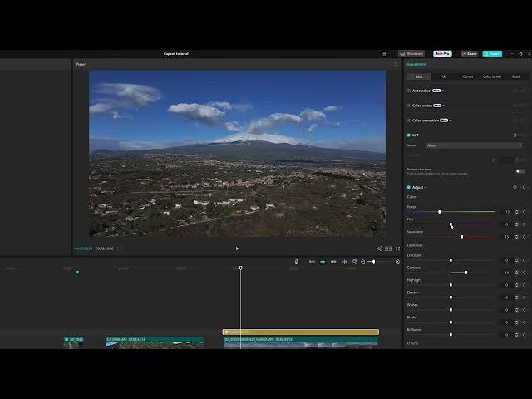Screen dimensions: 532x399
Task: Click the Join Pro button
Action: click(442, 53)
